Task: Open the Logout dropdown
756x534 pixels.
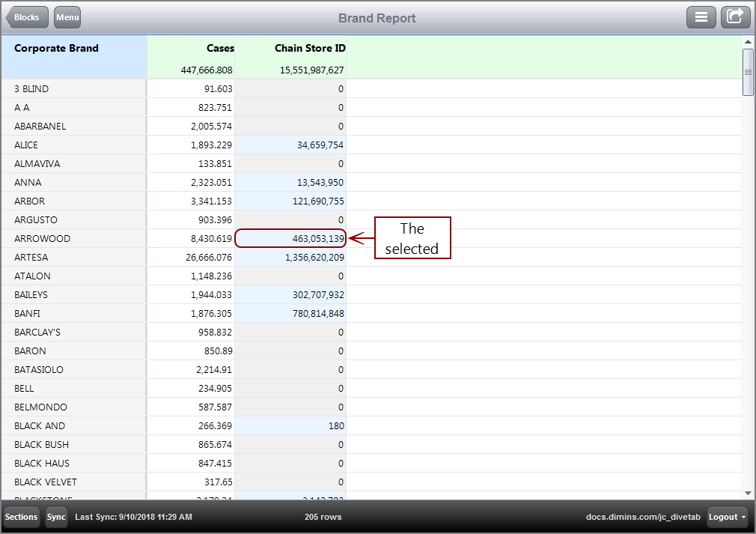Action: (725, 517)
